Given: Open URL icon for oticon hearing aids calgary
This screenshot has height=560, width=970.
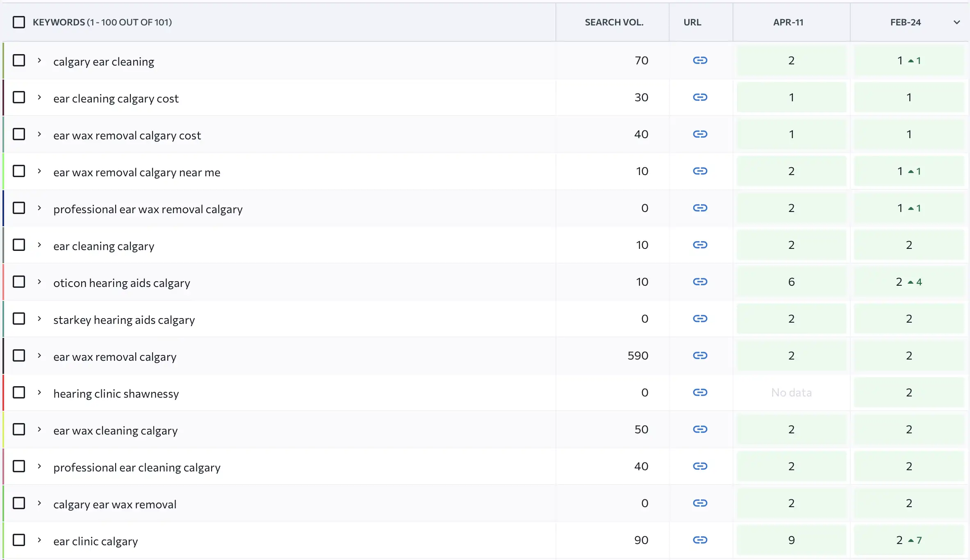Looking at the screenshot, I should point(700,282).
